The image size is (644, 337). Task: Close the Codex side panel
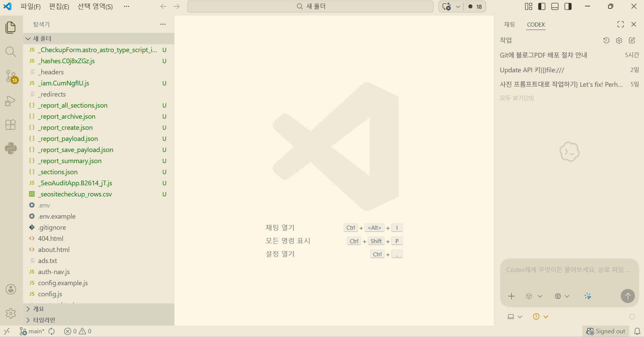pos(634,24)
